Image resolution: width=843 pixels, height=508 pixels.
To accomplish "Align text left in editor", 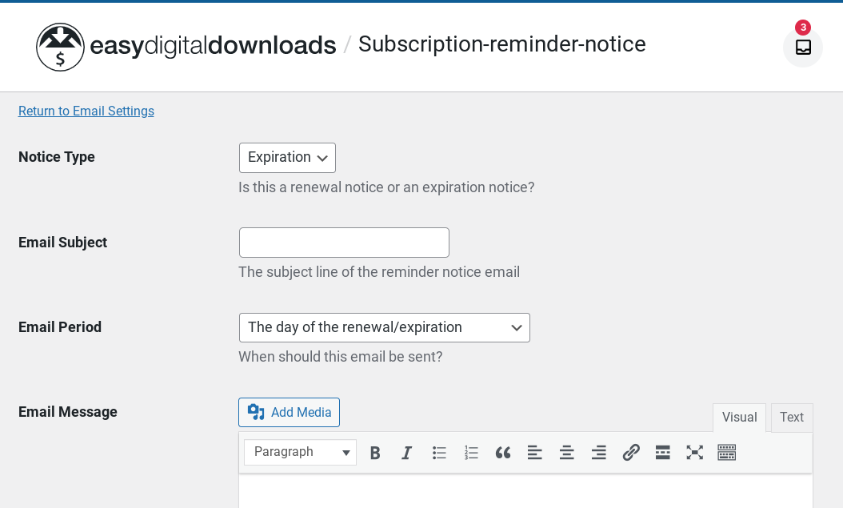I will (534, 453).
